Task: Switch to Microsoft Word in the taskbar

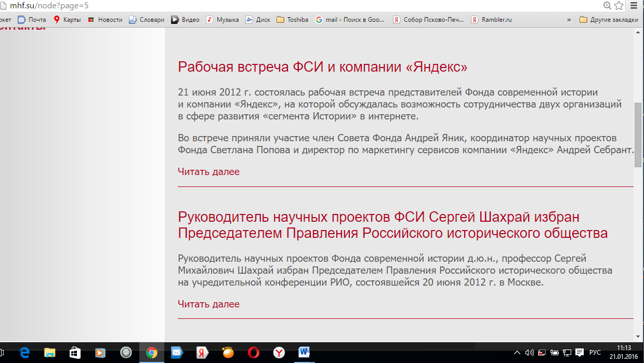Action: coord(305,353)
